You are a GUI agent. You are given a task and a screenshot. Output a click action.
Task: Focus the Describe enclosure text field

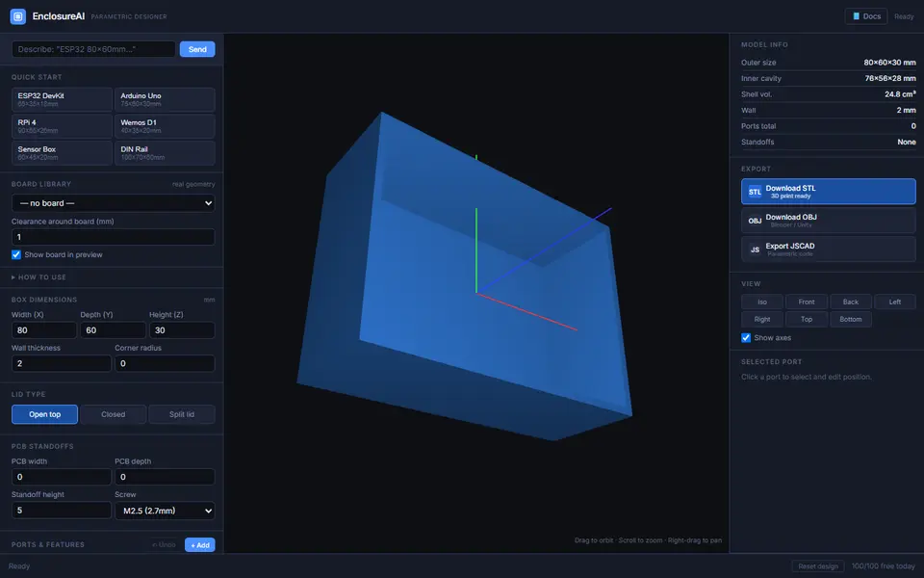click(93, 49)
